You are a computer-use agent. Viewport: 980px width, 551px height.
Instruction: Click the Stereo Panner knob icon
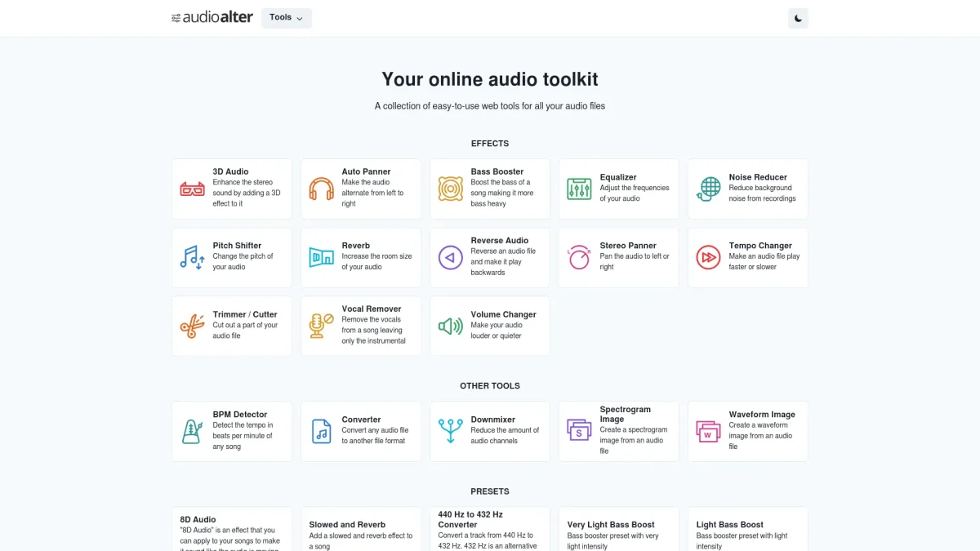pyautogui.click(x=579, y=258)
